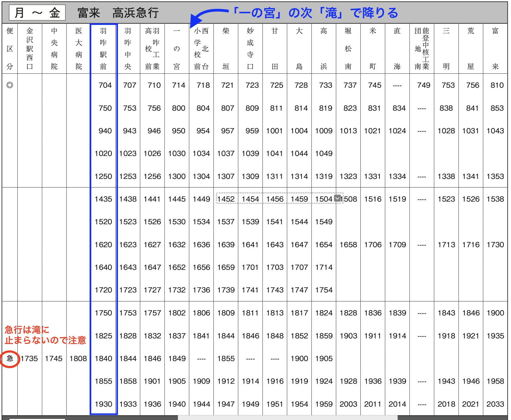
Task: Click the 団地南 能登中核工業 header
Action: click(422, 49)
